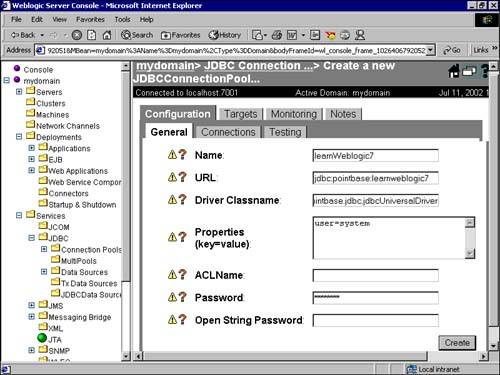Expand the Web Applications tree node
This screenshot has width=500, height=375.
click(31, 170)
